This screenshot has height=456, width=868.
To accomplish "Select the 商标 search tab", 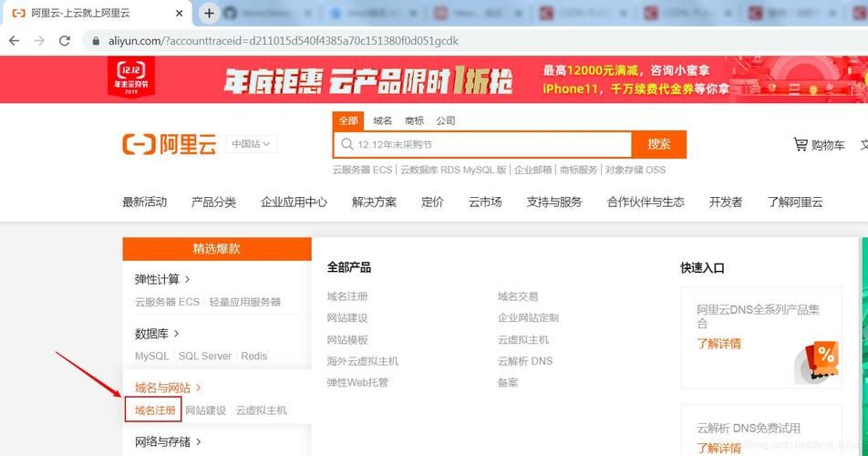I will click(414, 120).
